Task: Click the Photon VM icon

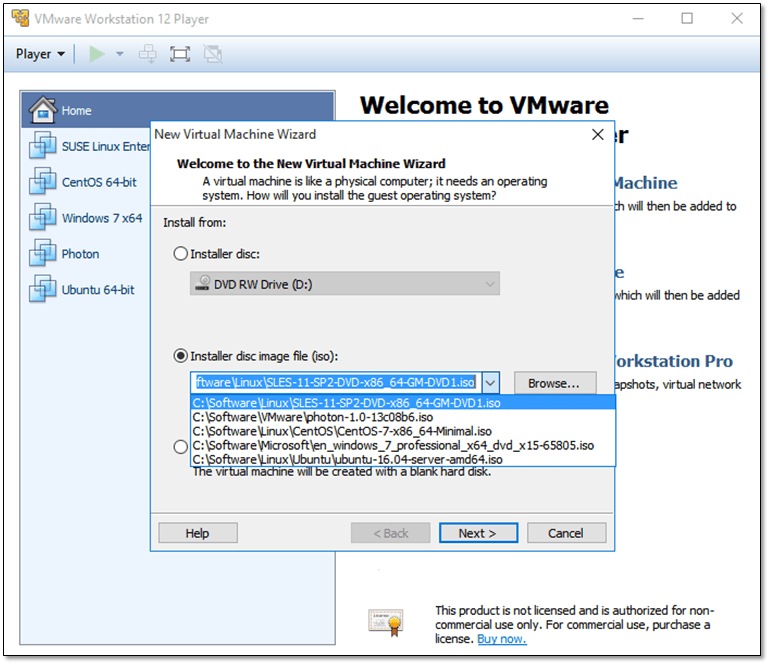Action: [x=42, y=252]
